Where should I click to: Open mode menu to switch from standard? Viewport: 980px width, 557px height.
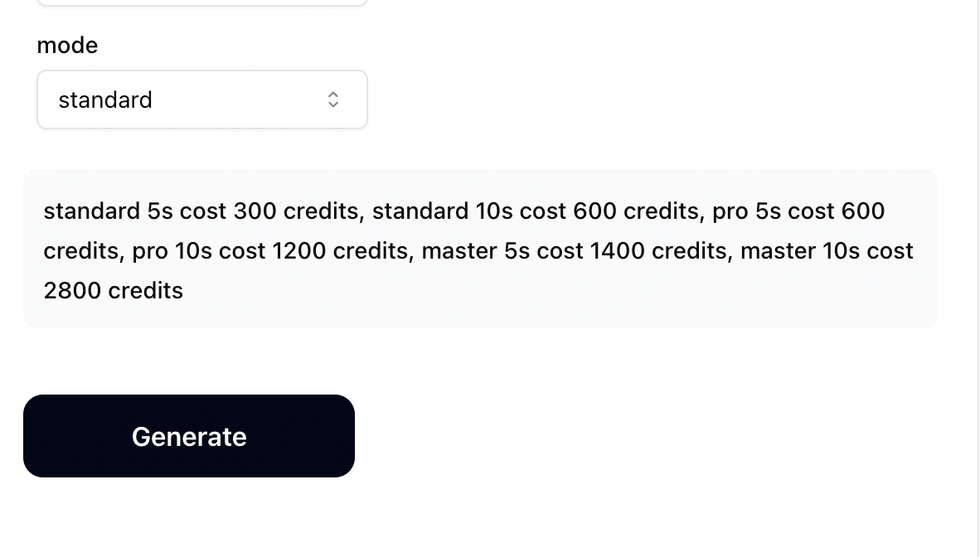(x=202, y=99)
